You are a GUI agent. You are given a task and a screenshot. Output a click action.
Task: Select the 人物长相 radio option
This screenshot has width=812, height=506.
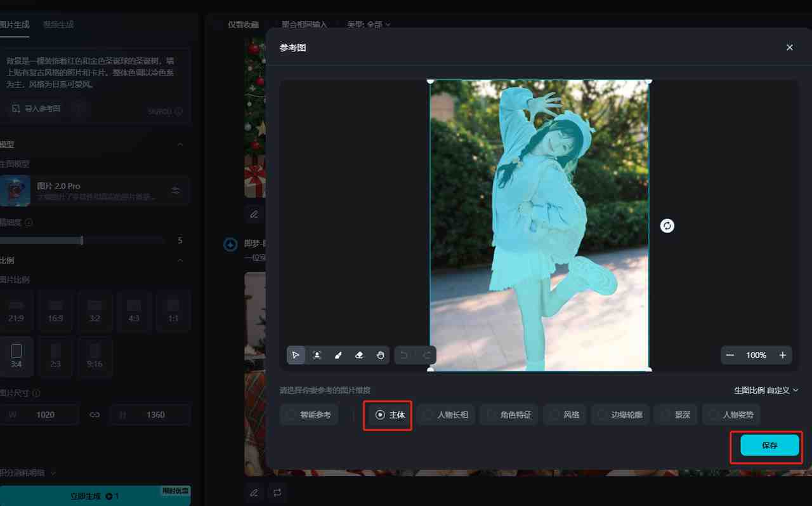[x=445, y=415]
